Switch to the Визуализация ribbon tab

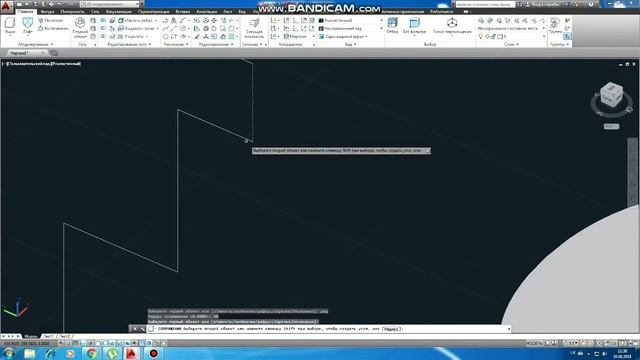(119, 11)
